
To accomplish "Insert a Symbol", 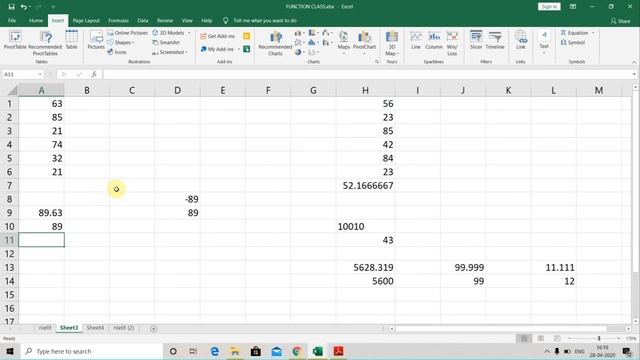I will coord(573,42).
